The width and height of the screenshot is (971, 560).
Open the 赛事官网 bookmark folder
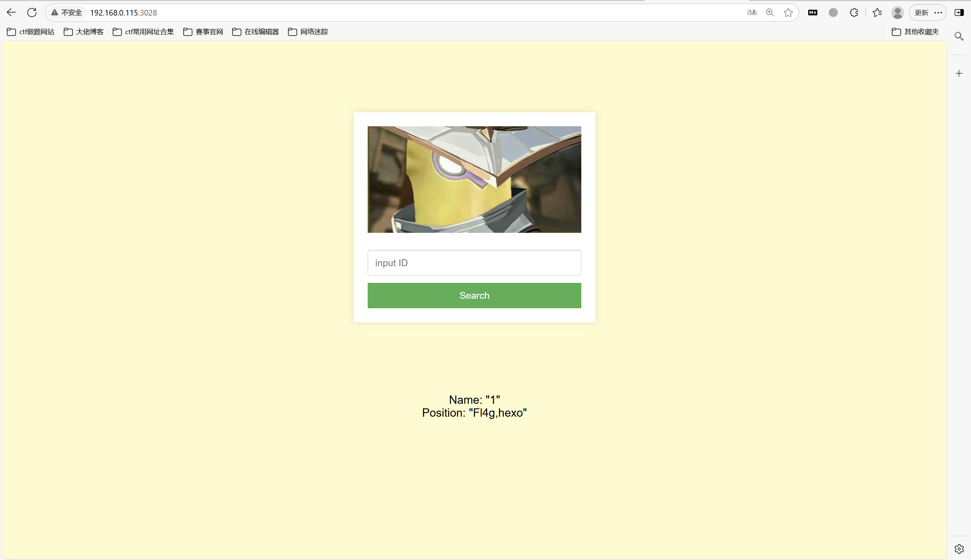pos(203,32)
